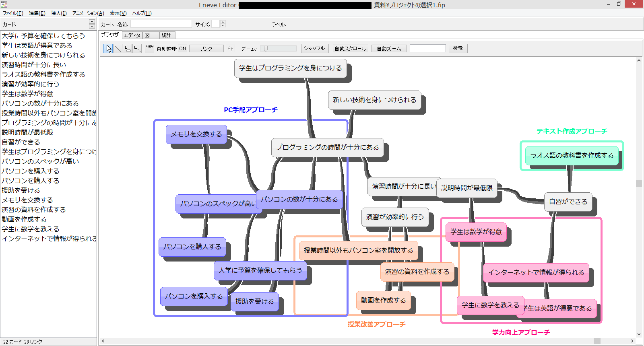Toggle the 自動ズーム auto zoom button

click(x=389, y=49)
